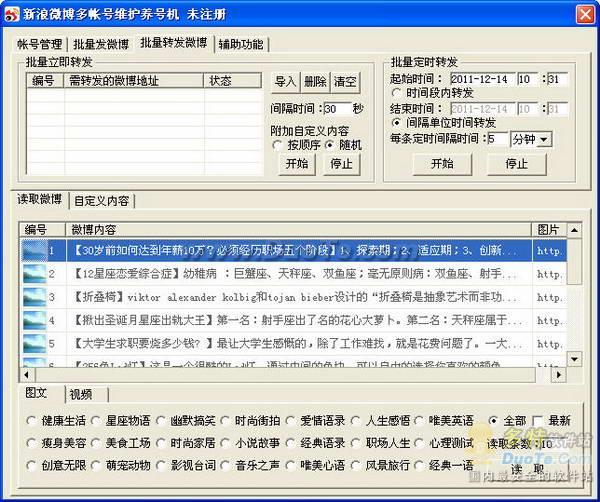This screenshot has height=502, width=600.
Task: Select weibo row 【揪出圣诞月星座出轨大王】
Action: [293, 321]
